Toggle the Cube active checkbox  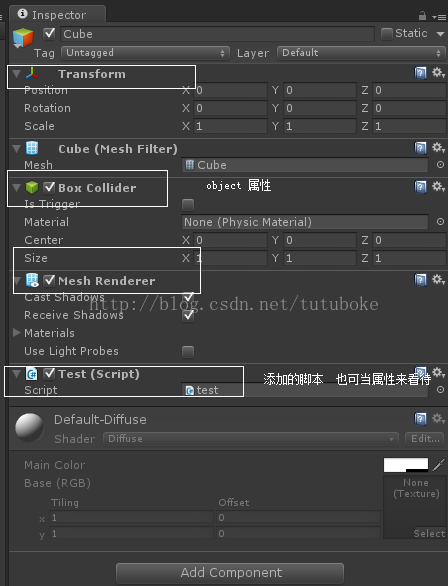49,34
